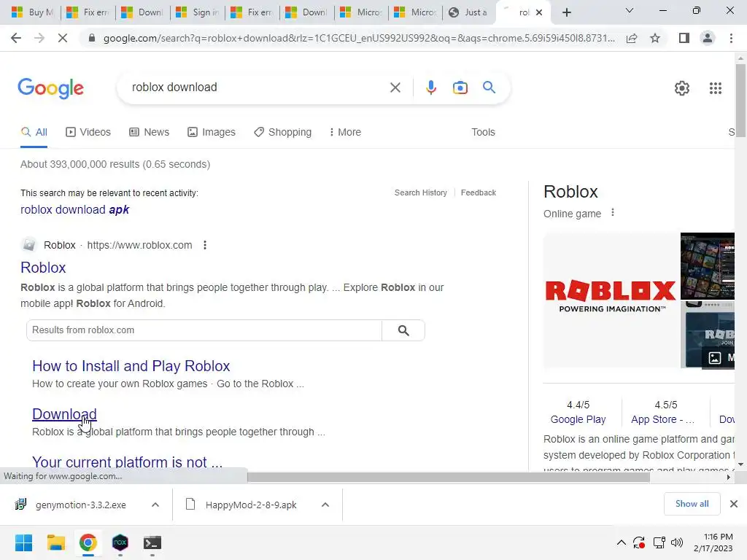Stop loading the current page
This screenshot has height=560, width=747.
[x=63, y=38]
